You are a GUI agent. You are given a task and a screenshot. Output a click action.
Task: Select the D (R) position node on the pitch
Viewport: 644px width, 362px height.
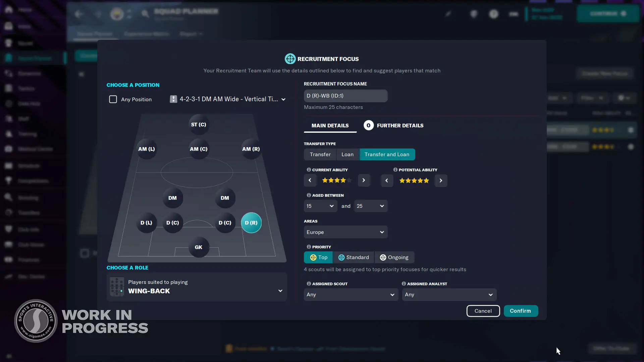tap(251, 223)
